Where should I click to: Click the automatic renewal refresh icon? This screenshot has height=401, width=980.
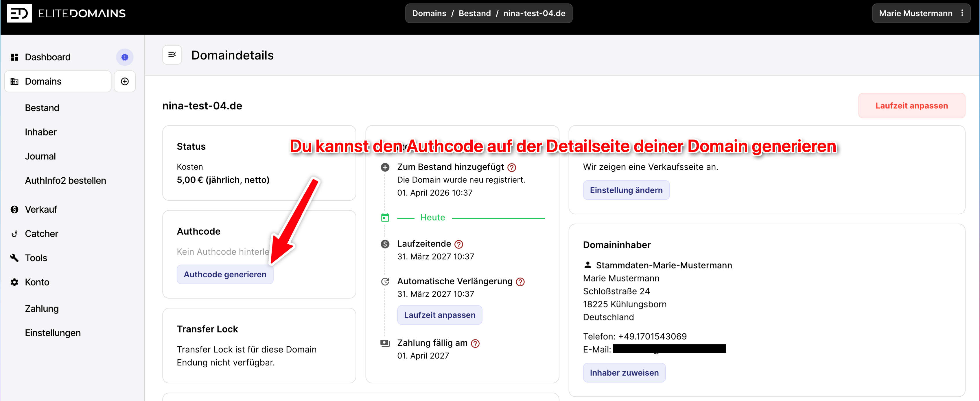pyautogui.click(x=385, y=282)
